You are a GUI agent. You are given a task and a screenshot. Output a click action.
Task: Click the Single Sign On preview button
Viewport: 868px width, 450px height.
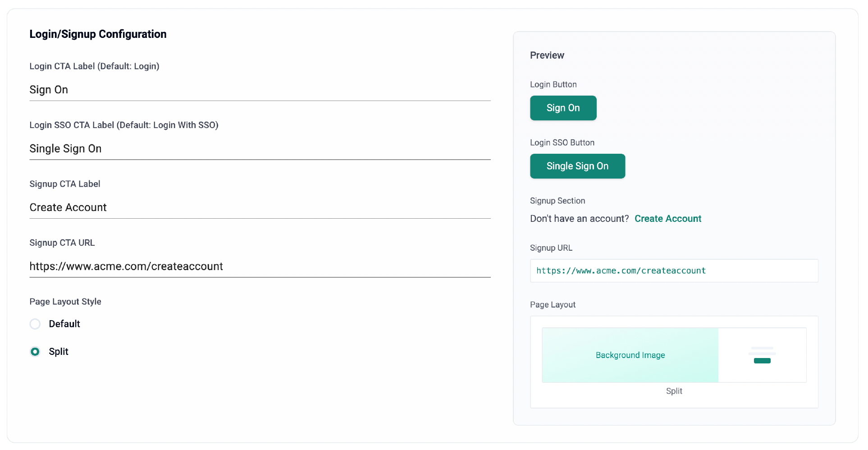click(x=578, y=166)
